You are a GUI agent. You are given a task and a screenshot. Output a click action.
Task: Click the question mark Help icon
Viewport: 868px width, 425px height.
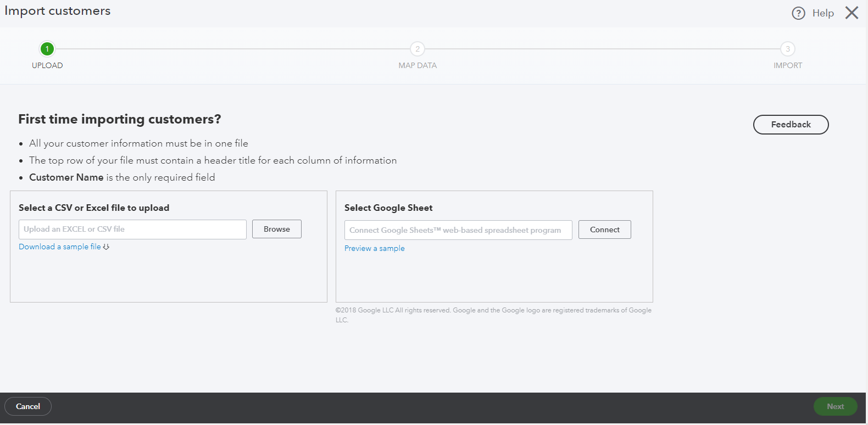pos(798,13)
